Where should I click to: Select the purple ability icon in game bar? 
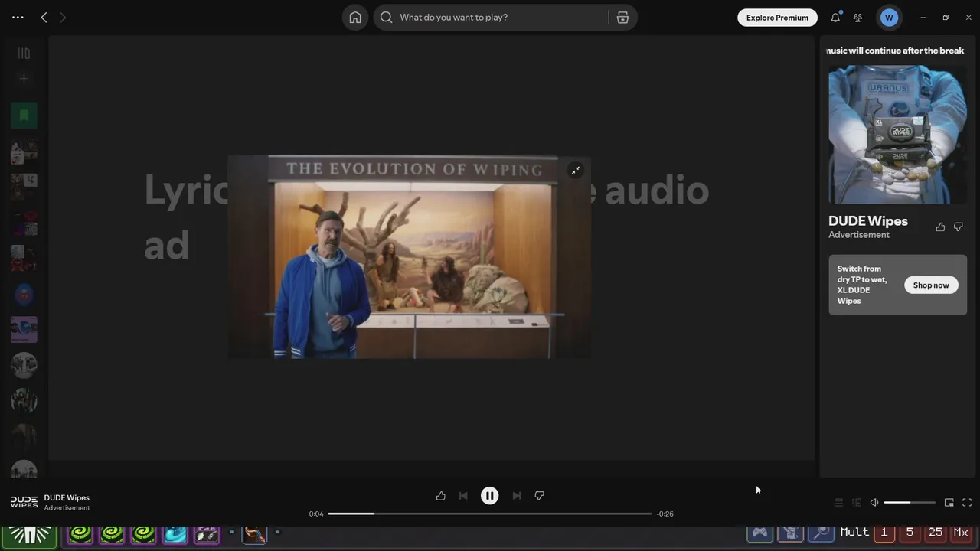(207, 533)
